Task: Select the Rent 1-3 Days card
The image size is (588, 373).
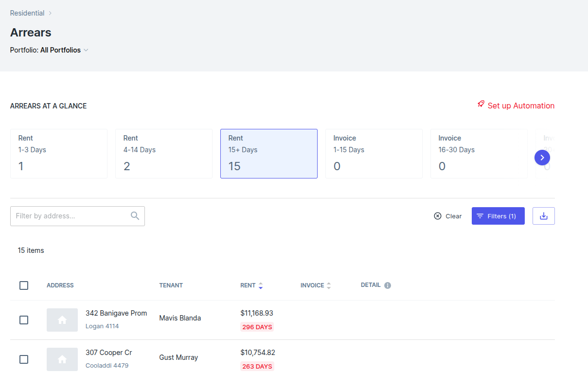Action: tap(59, 154)
